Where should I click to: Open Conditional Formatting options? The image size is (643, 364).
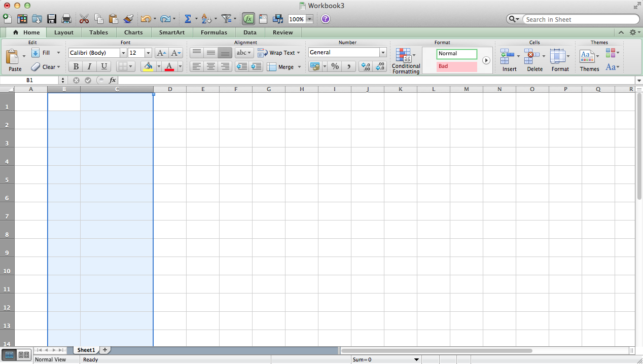[x=406, y=61]
